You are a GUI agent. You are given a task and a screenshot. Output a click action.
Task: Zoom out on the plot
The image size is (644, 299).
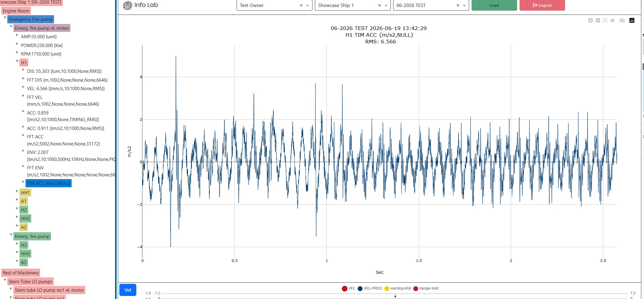[x=598, y=20]
